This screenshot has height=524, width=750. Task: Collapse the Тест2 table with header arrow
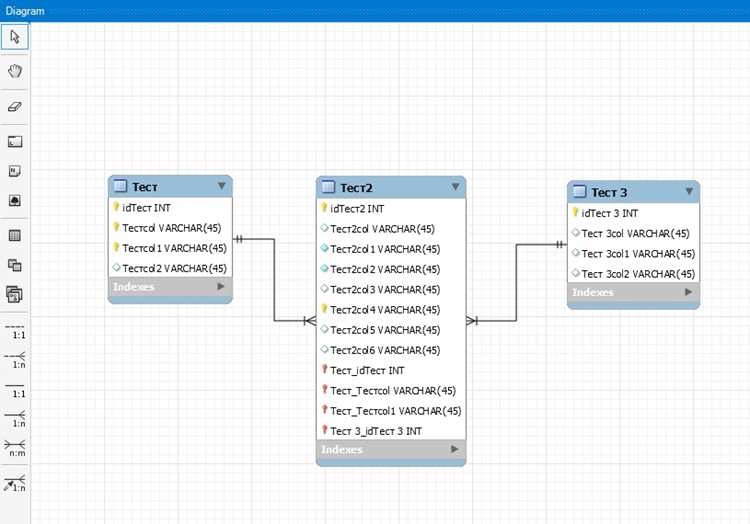click(x=455, y=186)
